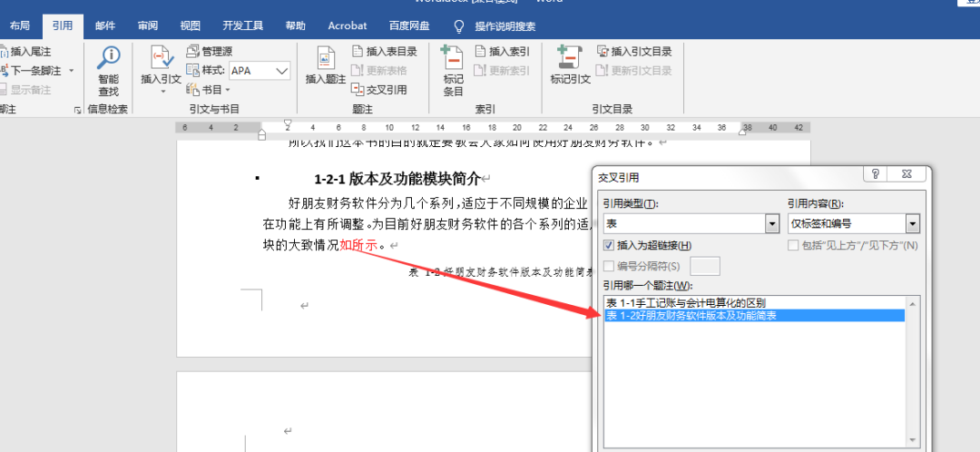Click the help question mark in the 交叉引用 dialog

click(875, 173)
